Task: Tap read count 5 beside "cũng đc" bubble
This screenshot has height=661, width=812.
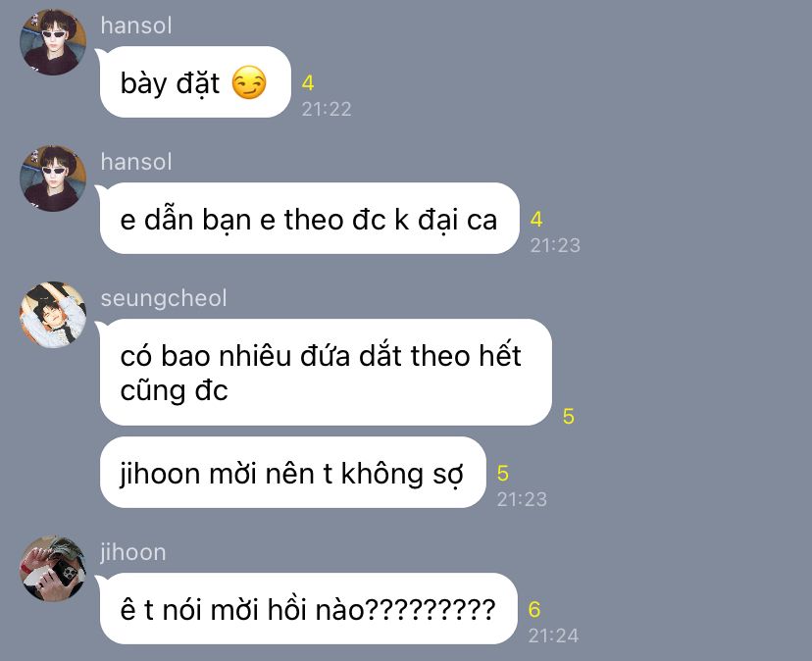Action: click(x=569, y=417)
